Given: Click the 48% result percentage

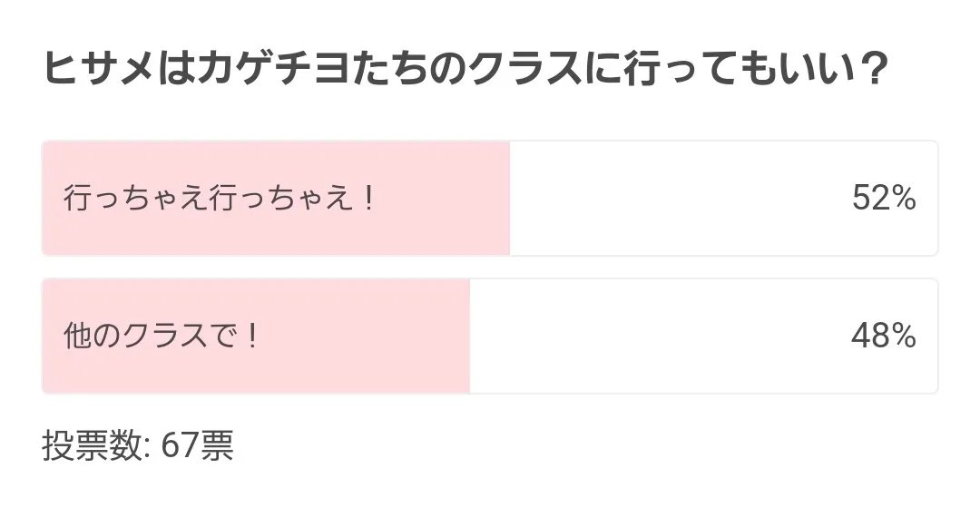Looking at the screenshot, I should [x=883, y=337].
